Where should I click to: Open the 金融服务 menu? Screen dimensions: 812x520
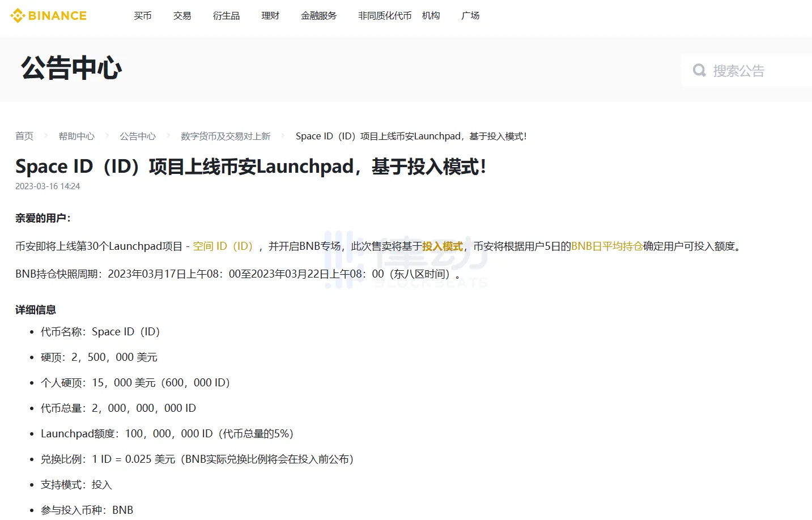pyautogui.click(x=318, y=16)
